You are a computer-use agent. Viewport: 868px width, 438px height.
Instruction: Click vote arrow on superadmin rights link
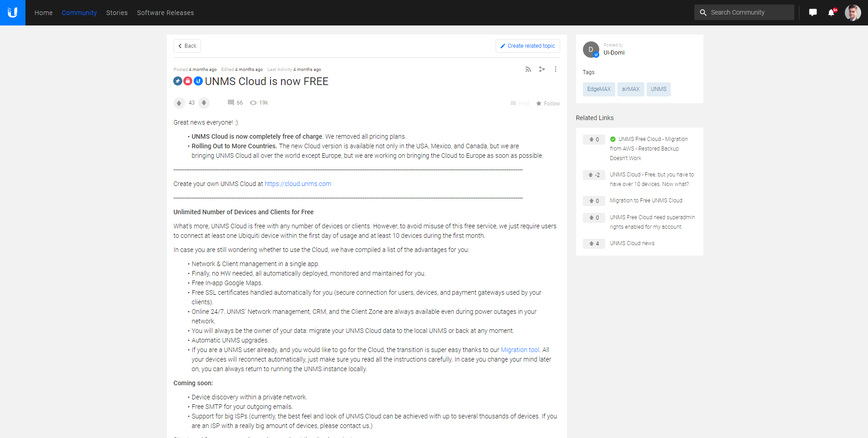click(x=591, y=218)
